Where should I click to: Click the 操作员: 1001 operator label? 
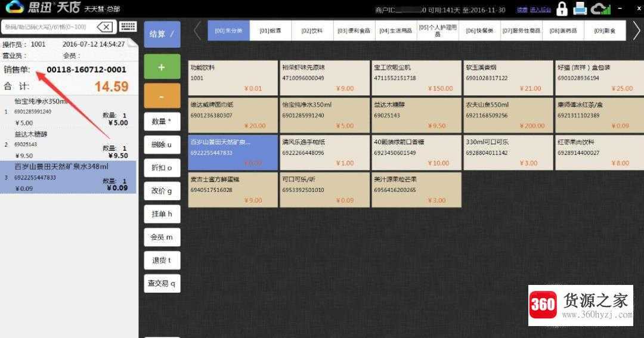pos(24,44)
